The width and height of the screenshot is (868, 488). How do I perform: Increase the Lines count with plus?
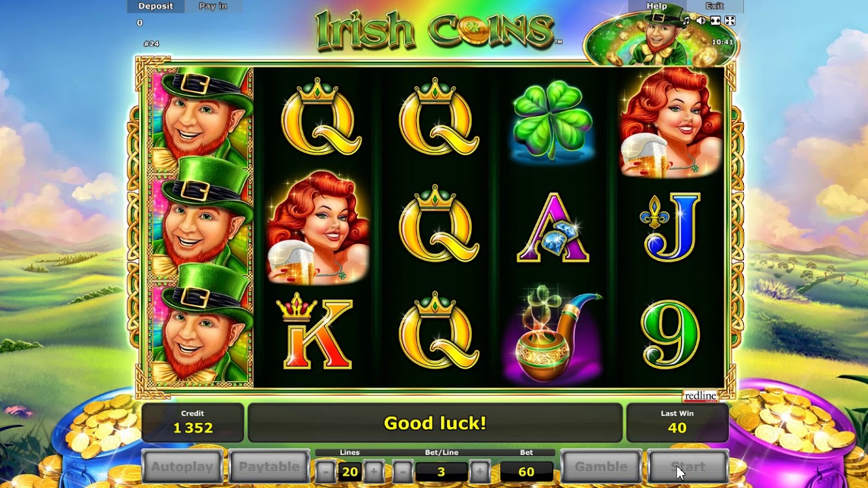374,470
